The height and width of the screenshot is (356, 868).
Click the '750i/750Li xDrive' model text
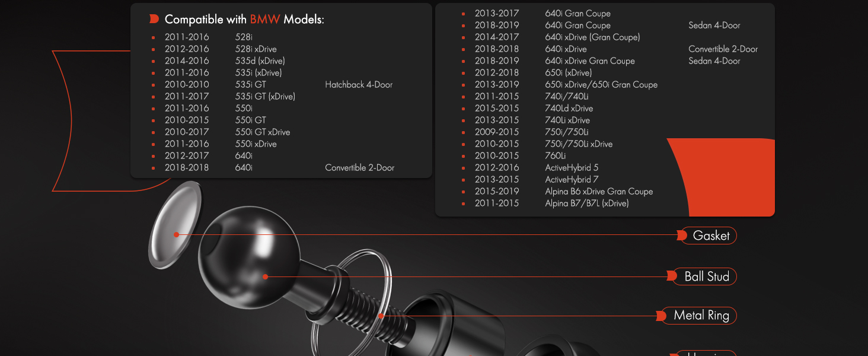pyautogui.click(x=579, y=144)
